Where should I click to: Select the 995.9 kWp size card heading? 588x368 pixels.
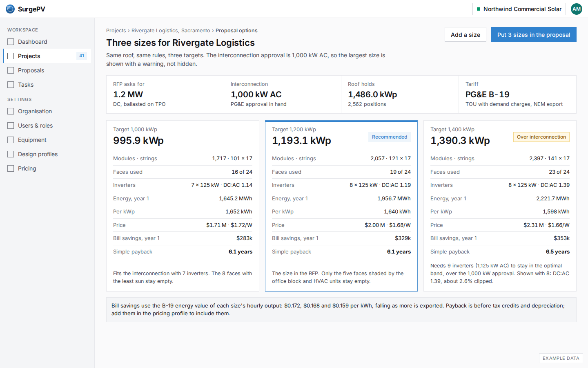click(138, 141)
